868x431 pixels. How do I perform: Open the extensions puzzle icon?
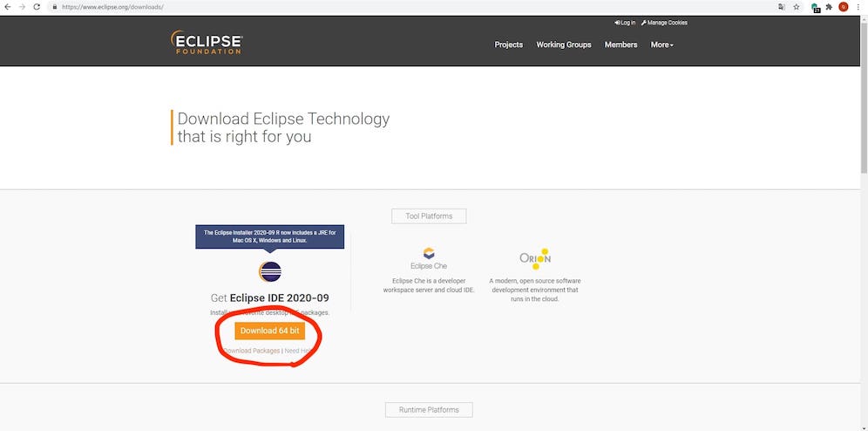[x=829, y=7]
